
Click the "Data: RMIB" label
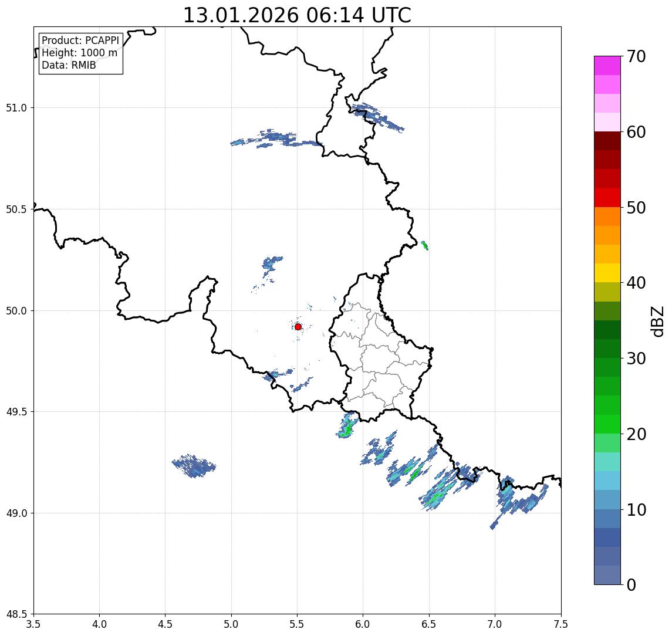69,65
